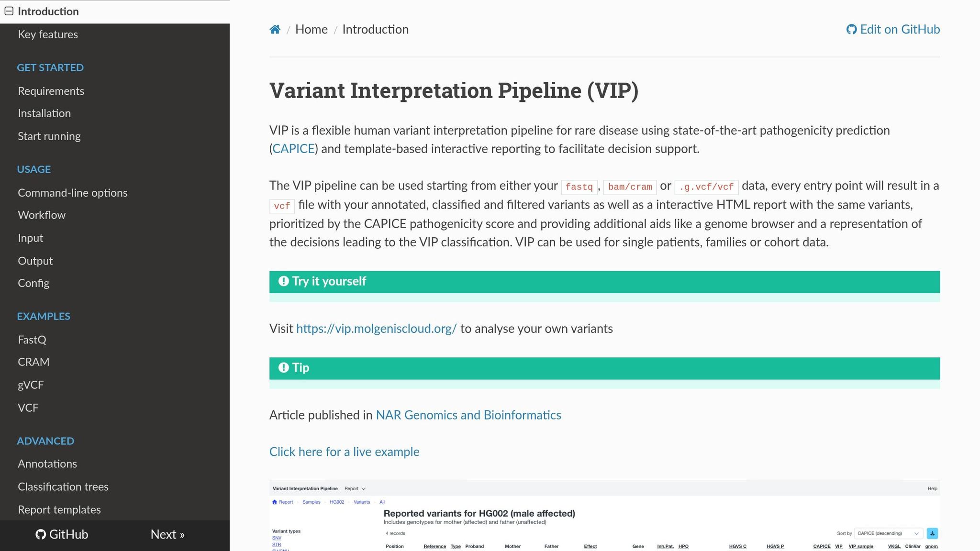Image resolution: width=980 pixels, height=551 pixels.
Task: Click the "Click here for a live example" link
Action: [x=344, y=452]
